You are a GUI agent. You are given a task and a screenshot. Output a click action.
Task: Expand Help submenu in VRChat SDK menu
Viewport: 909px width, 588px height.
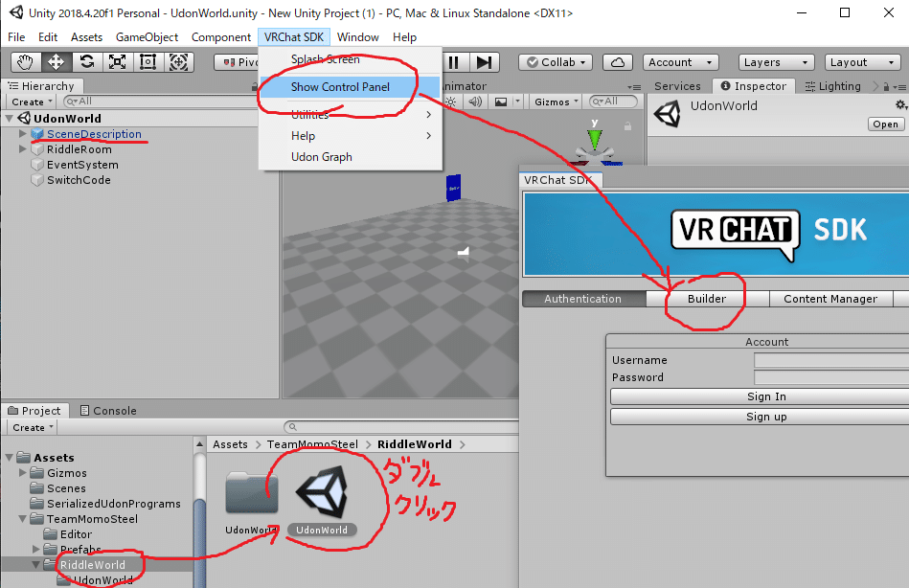tap(350, 136)
